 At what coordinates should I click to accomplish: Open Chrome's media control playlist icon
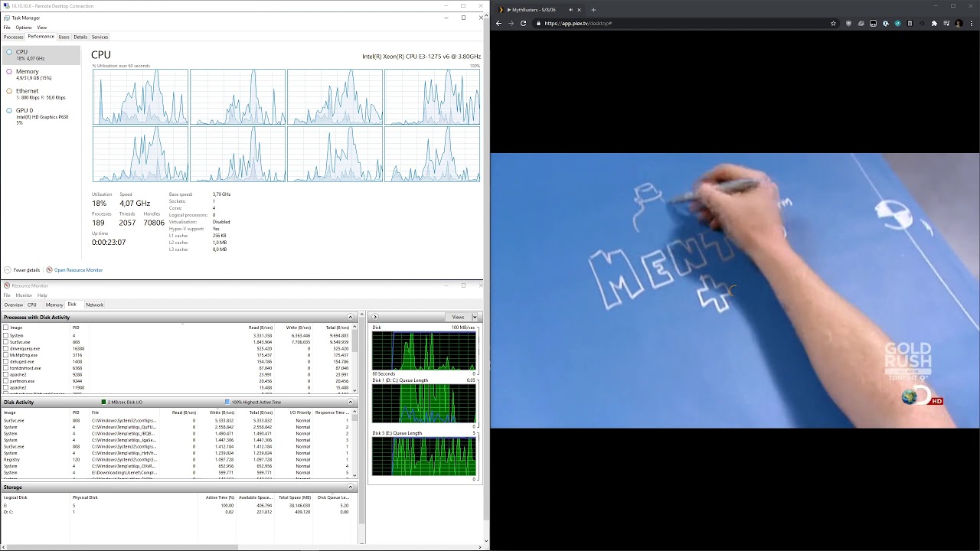(946, 23)
